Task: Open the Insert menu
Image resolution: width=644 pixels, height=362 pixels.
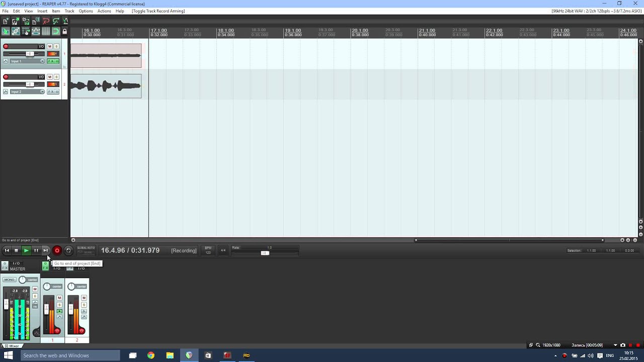Action: click(42, 11)
